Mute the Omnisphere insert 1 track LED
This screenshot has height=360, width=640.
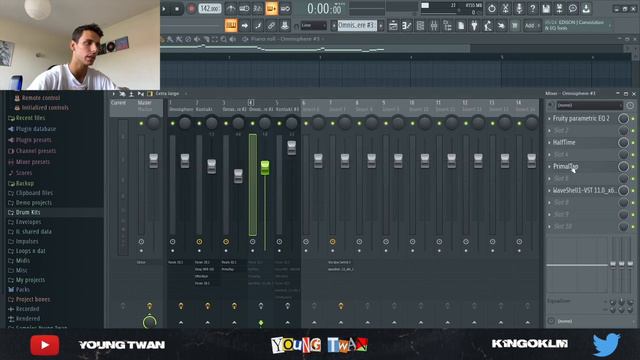(x=172, y=123)
